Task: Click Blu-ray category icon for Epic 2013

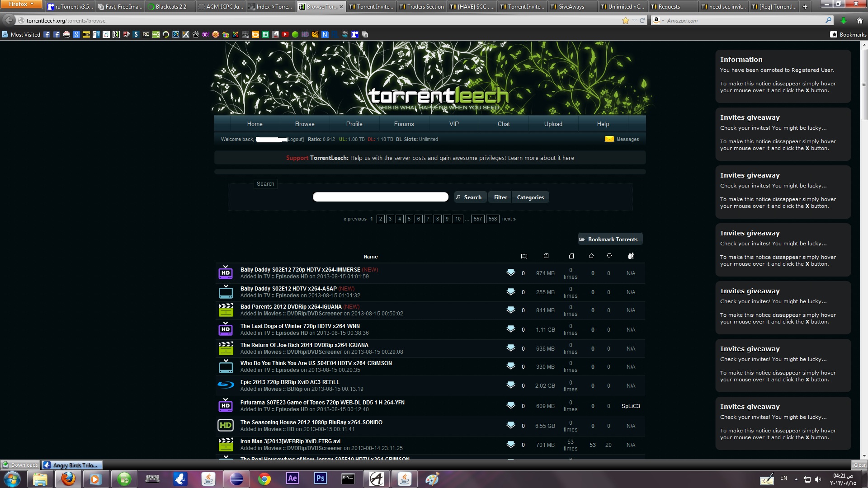Action: point(226,385)
